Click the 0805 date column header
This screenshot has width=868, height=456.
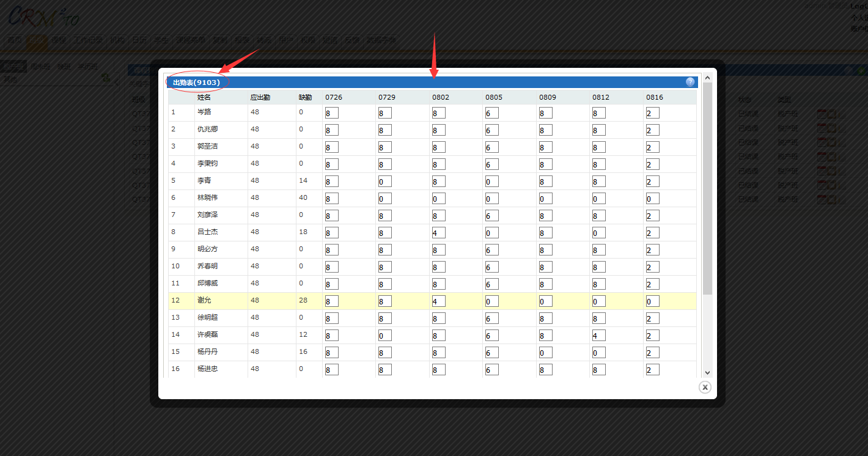[x=494, y=97]
